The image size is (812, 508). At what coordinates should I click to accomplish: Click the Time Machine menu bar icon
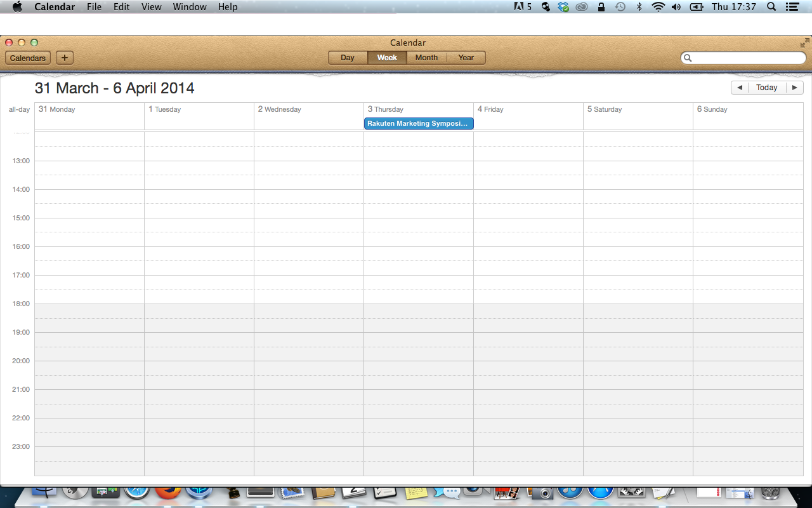click(x=620, y=7)
